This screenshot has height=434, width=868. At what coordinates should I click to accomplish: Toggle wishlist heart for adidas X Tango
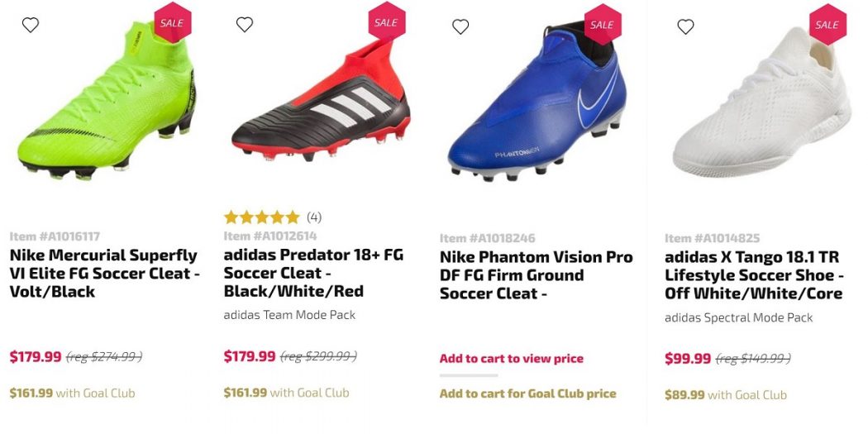(x=685, y=26)
